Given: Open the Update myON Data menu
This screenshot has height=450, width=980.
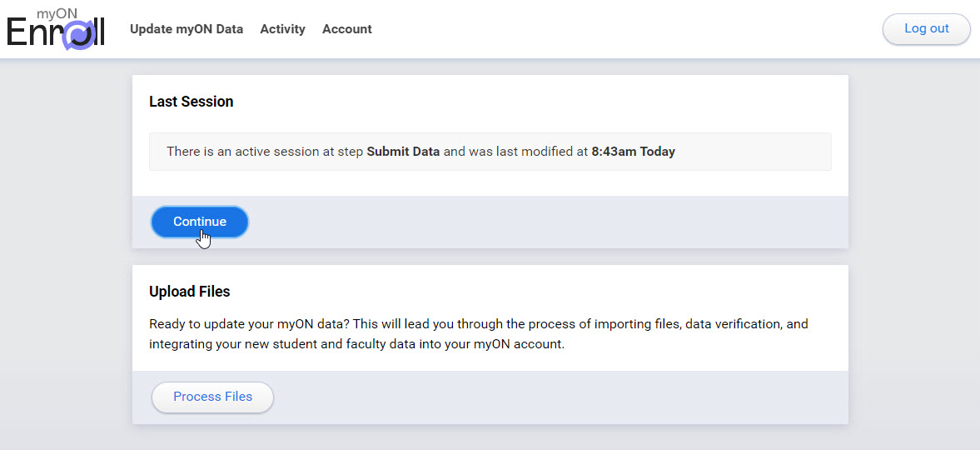Looking at the screenshot, I should point(187,29).
